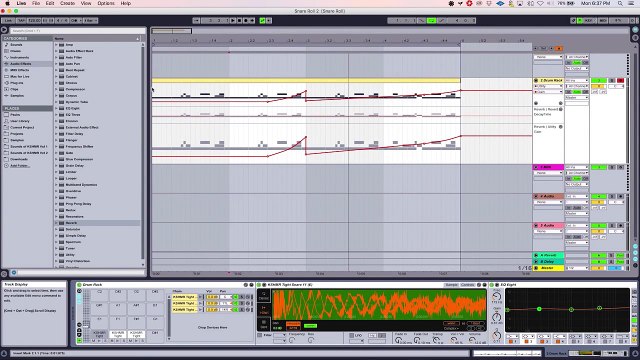Open Packs in Places
Image resolution: width=640 pixels, height=360 pixels.
point(15,115)
